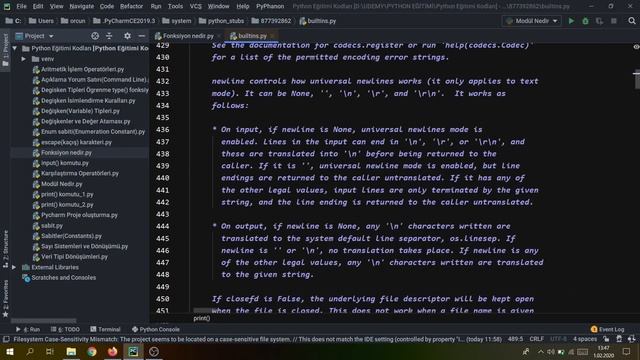Open the Favorites tool window strip
The width and height of the screenshot is (640, 360).
click(5, 298)
